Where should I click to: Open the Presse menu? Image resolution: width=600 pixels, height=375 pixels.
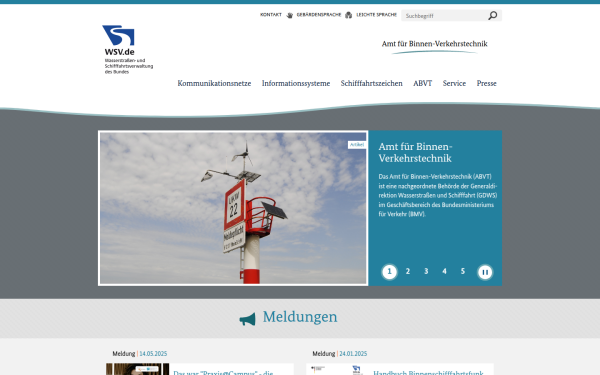486,83
